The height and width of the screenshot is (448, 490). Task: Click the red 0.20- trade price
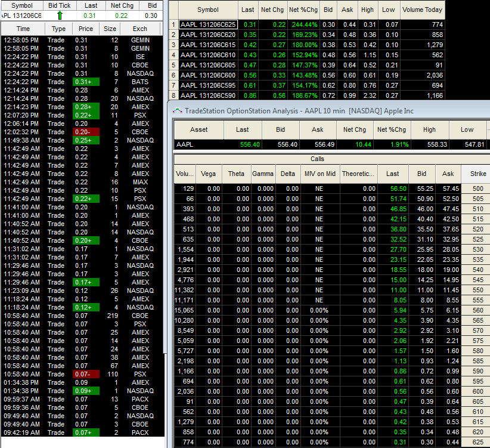(86, 132)
